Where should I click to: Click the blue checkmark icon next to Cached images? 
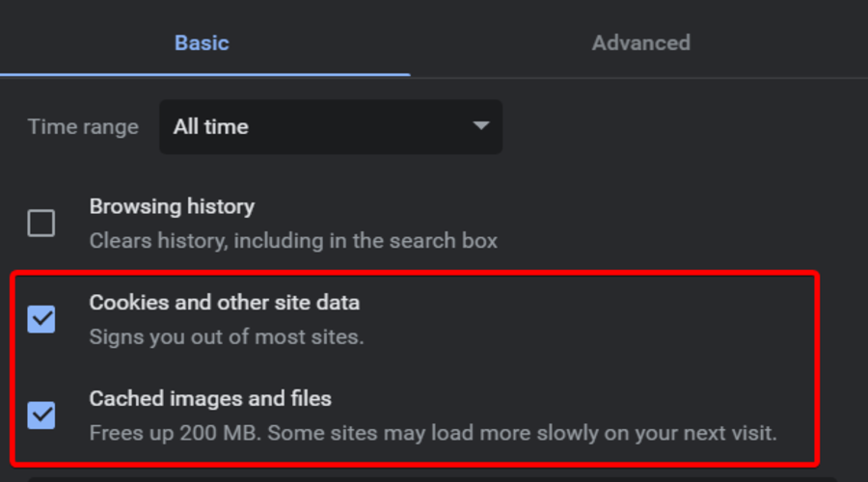coord(41,415)
